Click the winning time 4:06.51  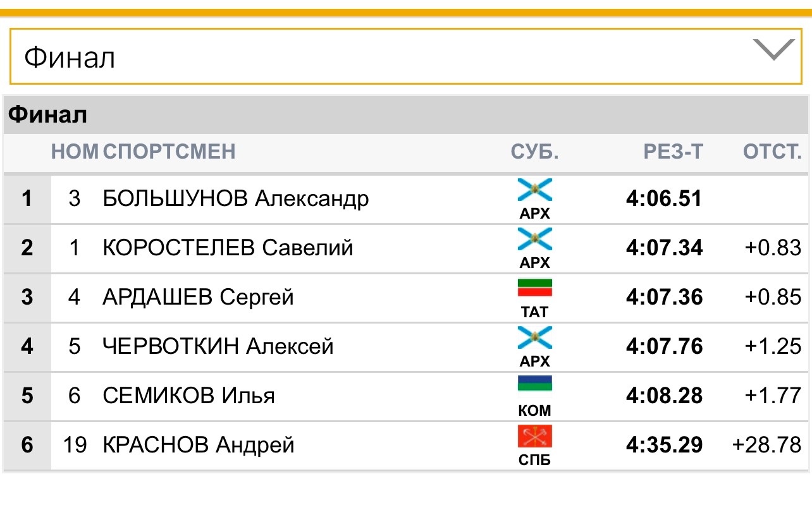[664, 199]
